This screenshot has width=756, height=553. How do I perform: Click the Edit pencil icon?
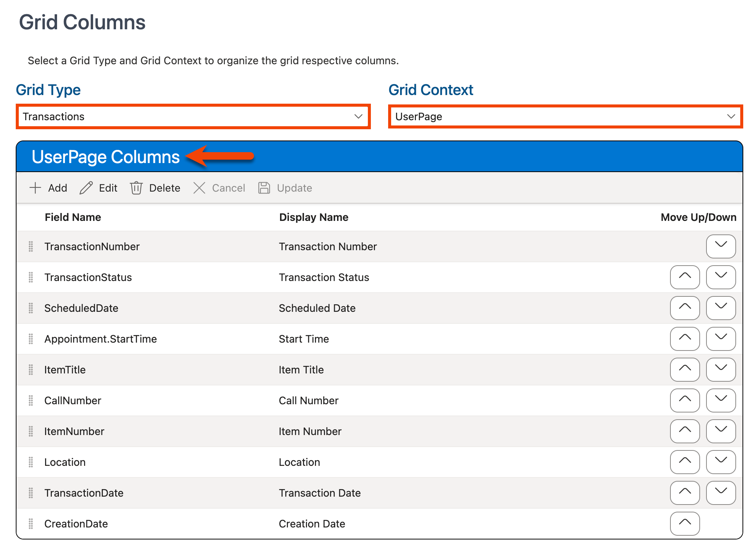[x=86, y=188]
